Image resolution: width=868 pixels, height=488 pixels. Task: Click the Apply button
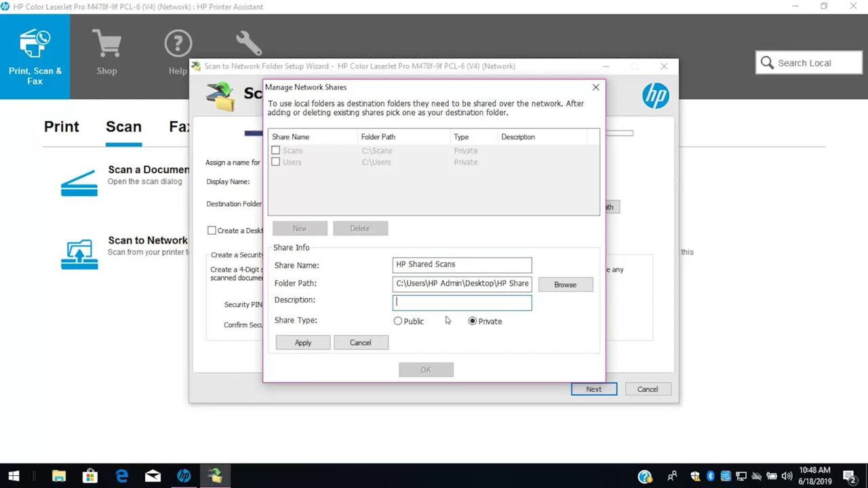tap(303, 343)
